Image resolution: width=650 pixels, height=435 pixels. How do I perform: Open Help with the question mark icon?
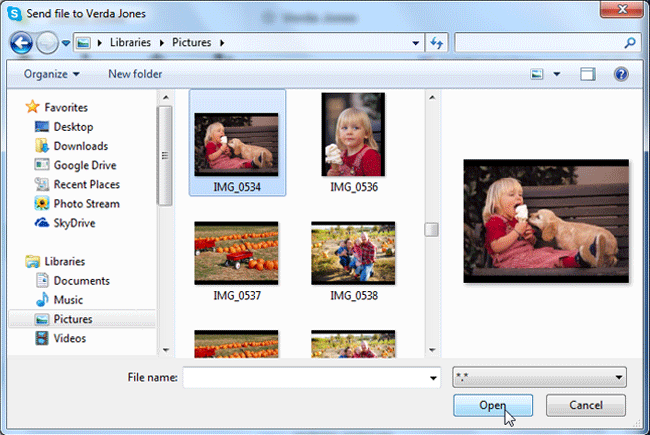pos(621,74)
